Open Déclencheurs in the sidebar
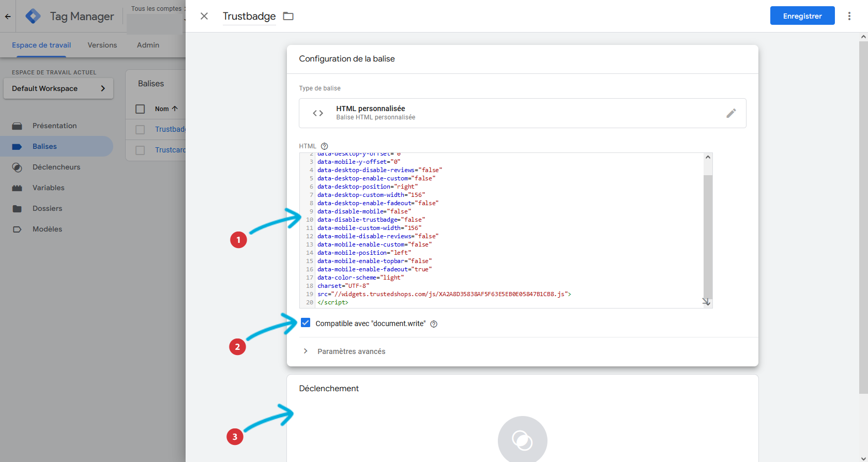 click(56, 167)
